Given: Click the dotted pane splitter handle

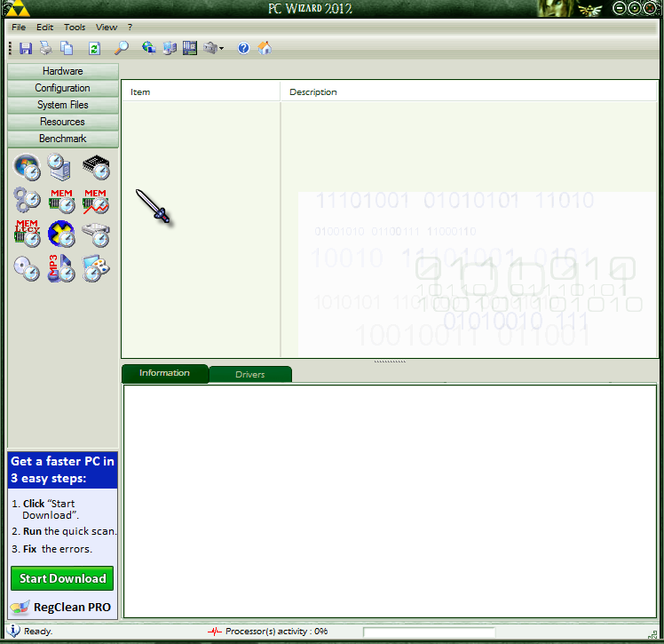Looking at the screenshot, I should tap(390, 362).
